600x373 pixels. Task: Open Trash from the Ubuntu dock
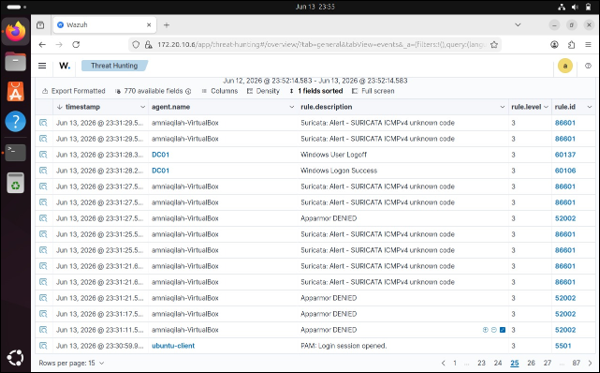pyautogui.click(x=15, y=182)
